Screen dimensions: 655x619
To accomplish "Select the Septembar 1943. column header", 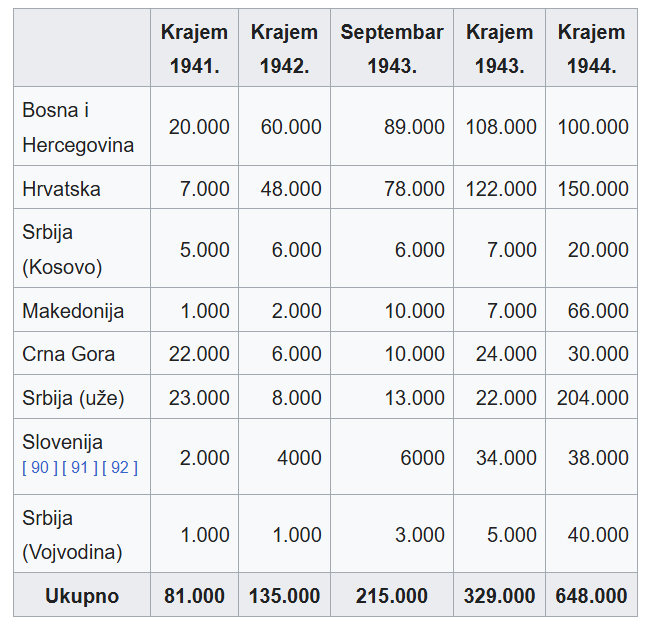I will tap(391, 49).
